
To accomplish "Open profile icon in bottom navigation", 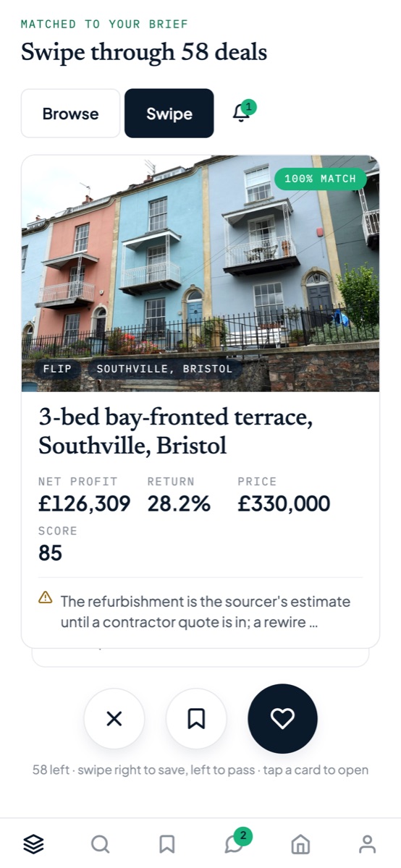I will click(368, 843).
